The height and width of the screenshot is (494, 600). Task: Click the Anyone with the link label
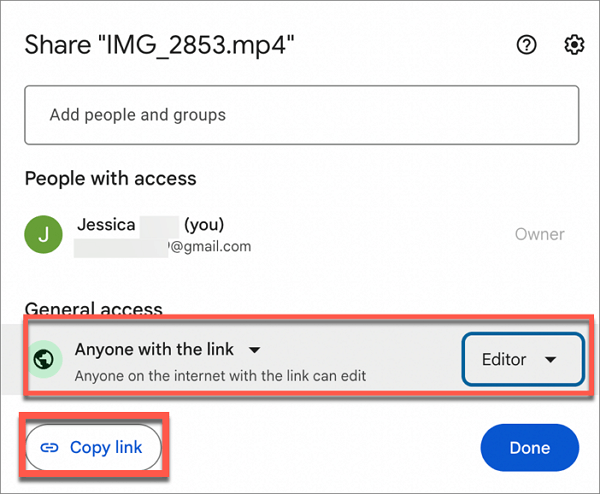tap(154, 350)
